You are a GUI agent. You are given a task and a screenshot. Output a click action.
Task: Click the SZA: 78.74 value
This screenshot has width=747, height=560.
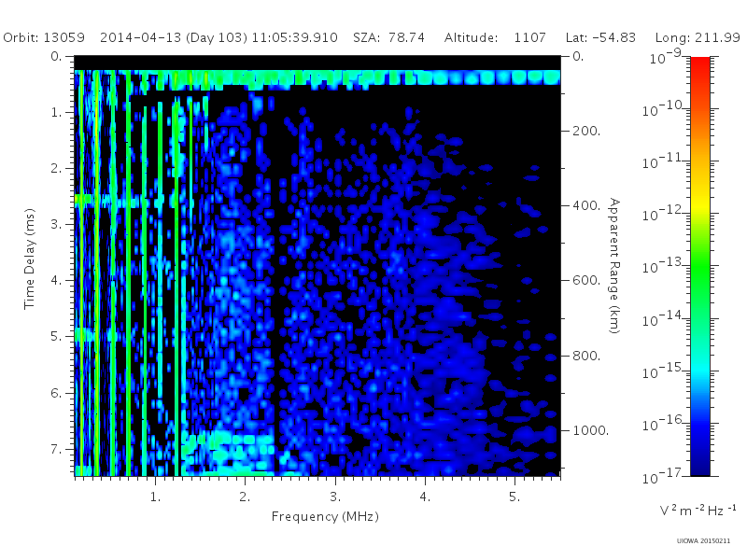pyautogui.click(x=388, y=37)
